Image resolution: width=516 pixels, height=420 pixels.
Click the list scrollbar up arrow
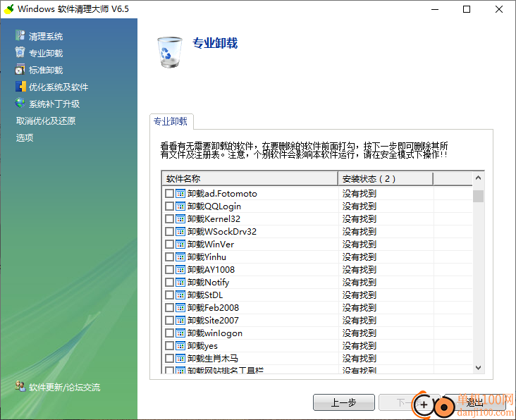(x=478, y=178)
